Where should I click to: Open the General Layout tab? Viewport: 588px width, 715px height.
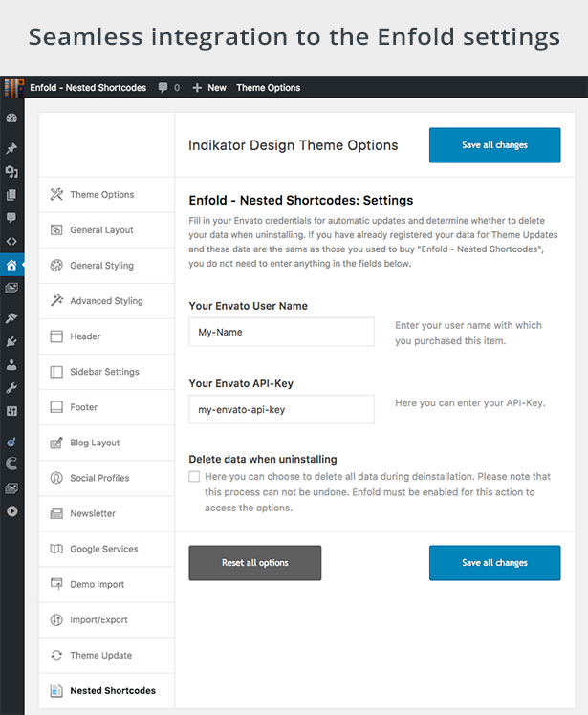click(x=107, y=230)
